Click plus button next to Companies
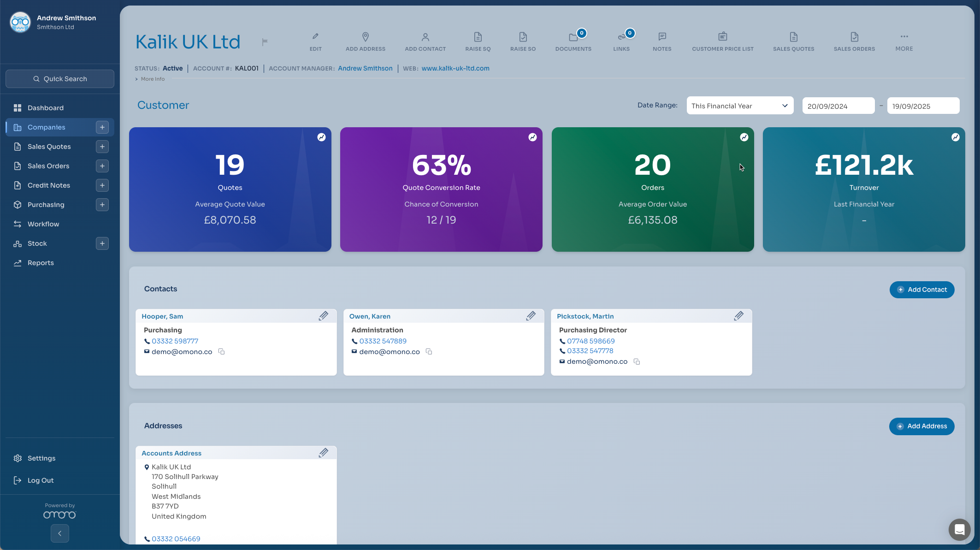Image resolution: width=980 pixels, height=550 pixels. (x=102, y=127)
